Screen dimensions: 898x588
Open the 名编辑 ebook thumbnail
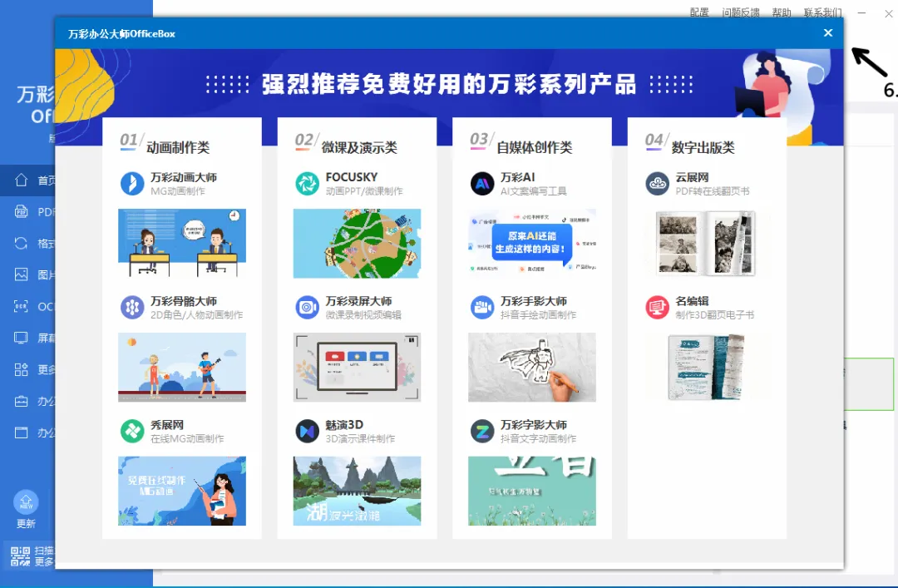pyautogui.click(x=708, y=368)
